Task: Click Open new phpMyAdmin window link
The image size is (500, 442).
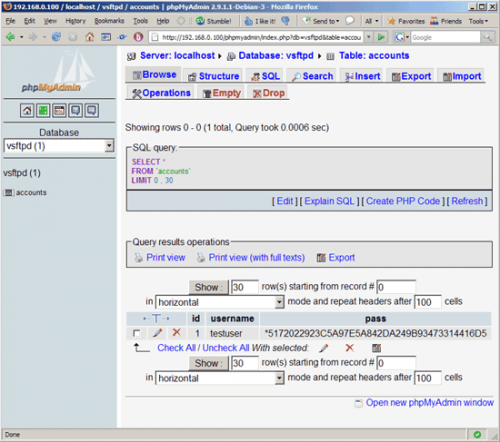Action: (430, 403)
